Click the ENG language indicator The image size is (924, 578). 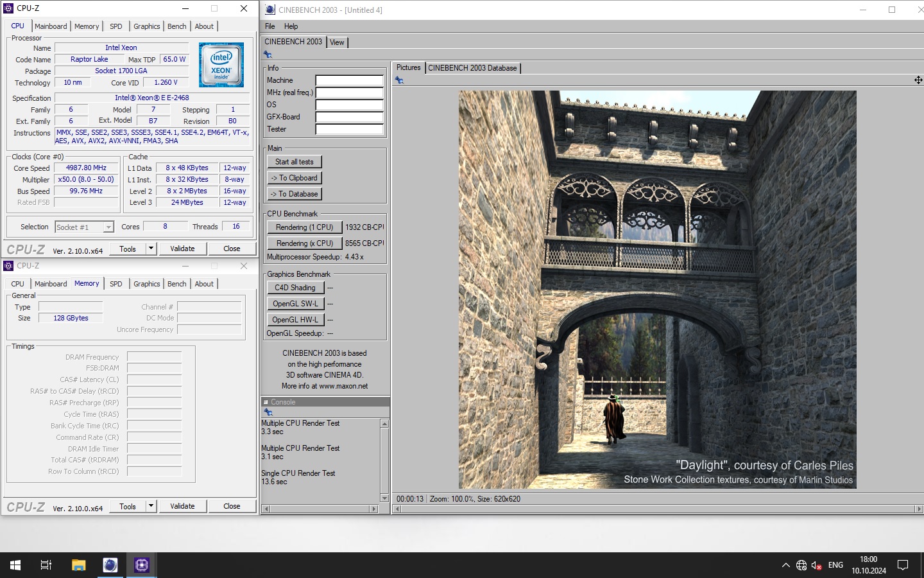click(x=835, y=565)
